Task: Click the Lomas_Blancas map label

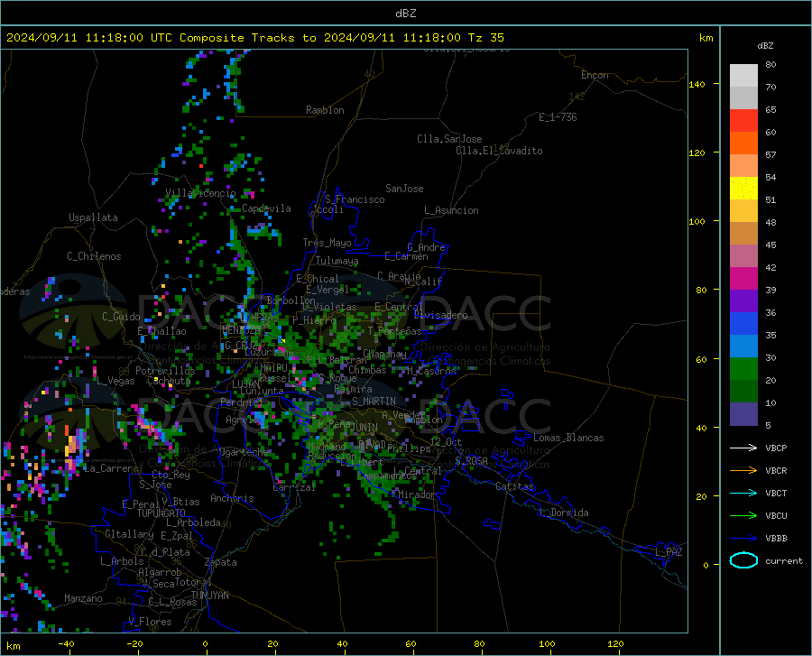Action: point(568,438)
